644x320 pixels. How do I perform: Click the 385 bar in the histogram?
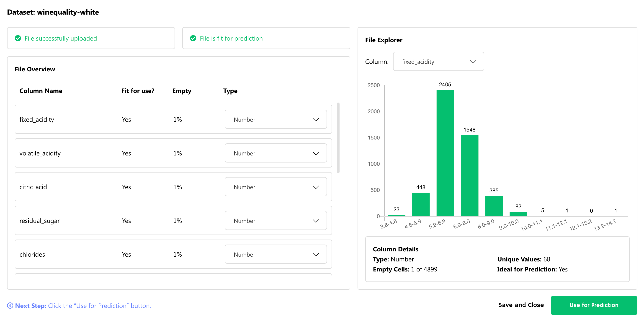494,206
